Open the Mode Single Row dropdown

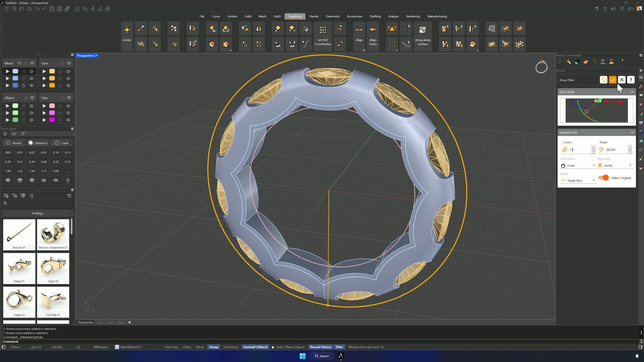coord(578,180)
